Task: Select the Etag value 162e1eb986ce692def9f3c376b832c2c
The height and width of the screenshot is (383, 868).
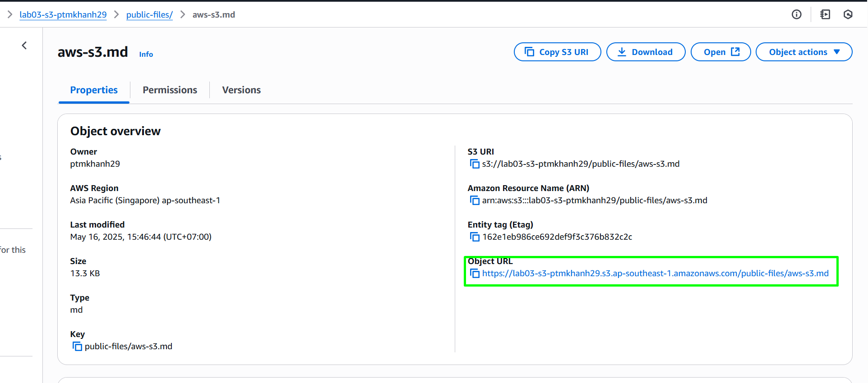Action: (x=557, y=237)
